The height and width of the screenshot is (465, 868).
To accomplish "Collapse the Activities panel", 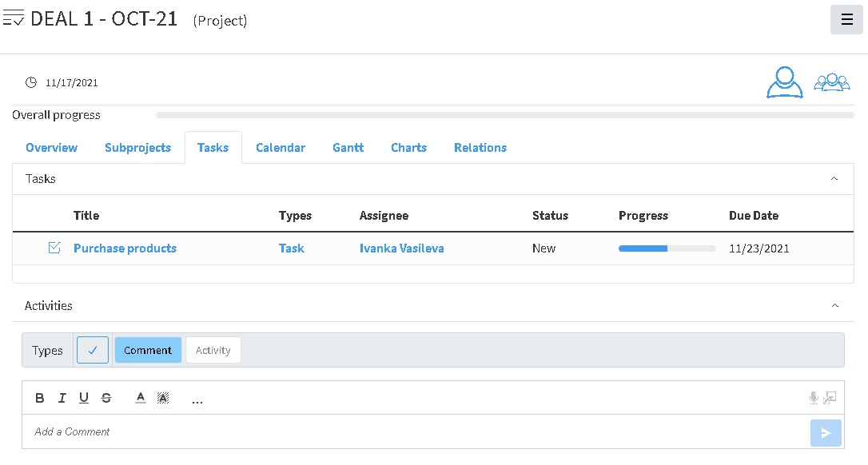I will tap(834, 306).
